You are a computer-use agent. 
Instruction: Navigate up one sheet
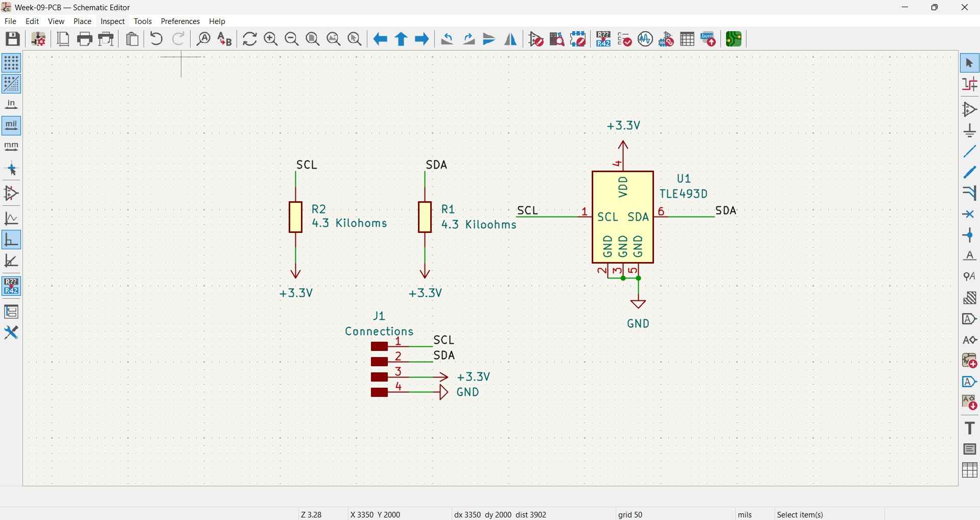(401, 39)
